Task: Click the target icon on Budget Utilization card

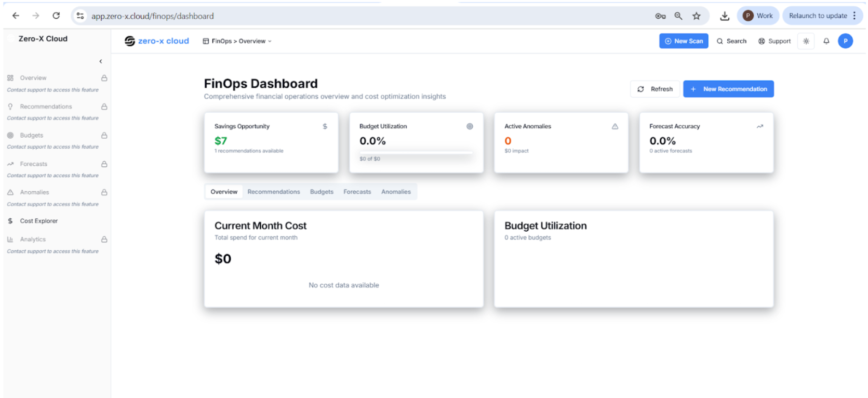Action: point(470,126)
